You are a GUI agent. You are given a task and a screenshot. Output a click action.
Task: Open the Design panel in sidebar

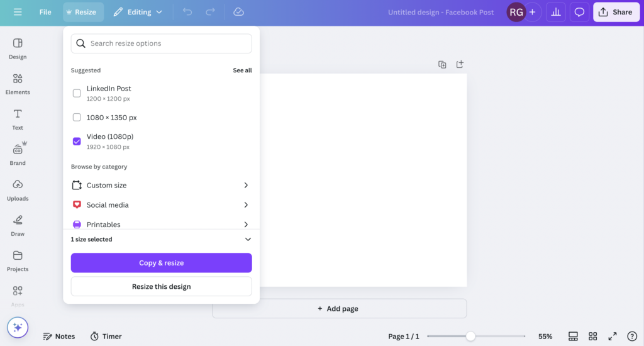[17, 49]
